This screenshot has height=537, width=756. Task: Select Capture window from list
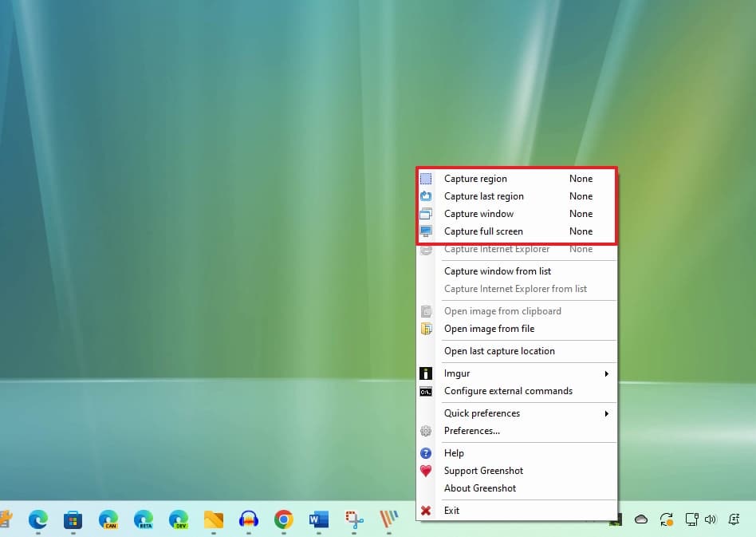[x=498, y=271]
